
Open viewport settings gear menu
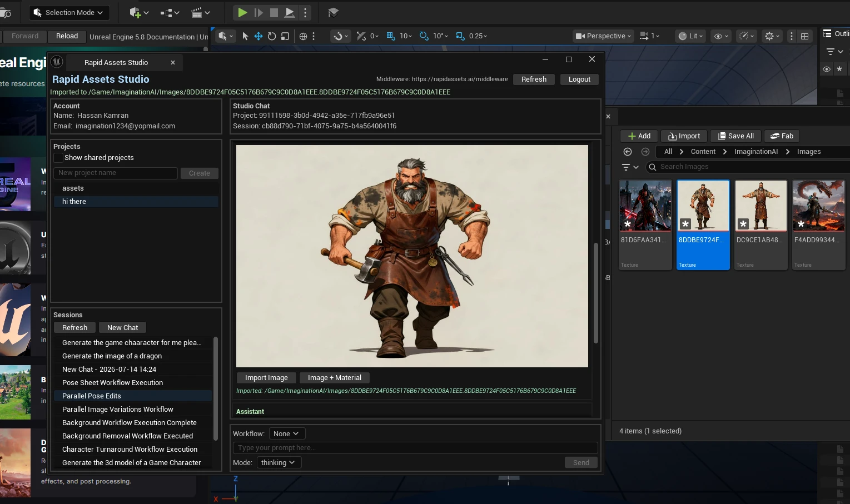pyautogui.click(x=772, y=36)
